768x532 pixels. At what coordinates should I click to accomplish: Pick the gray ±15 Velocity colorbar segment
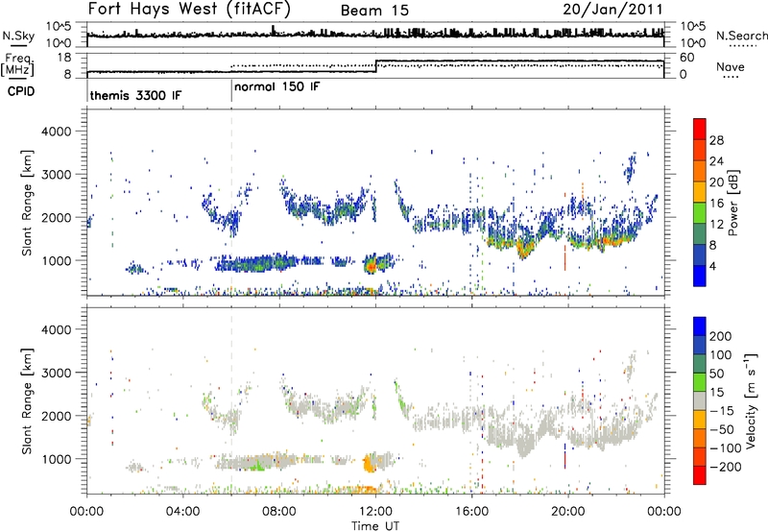pyautogui.click(x=700, y=400)
